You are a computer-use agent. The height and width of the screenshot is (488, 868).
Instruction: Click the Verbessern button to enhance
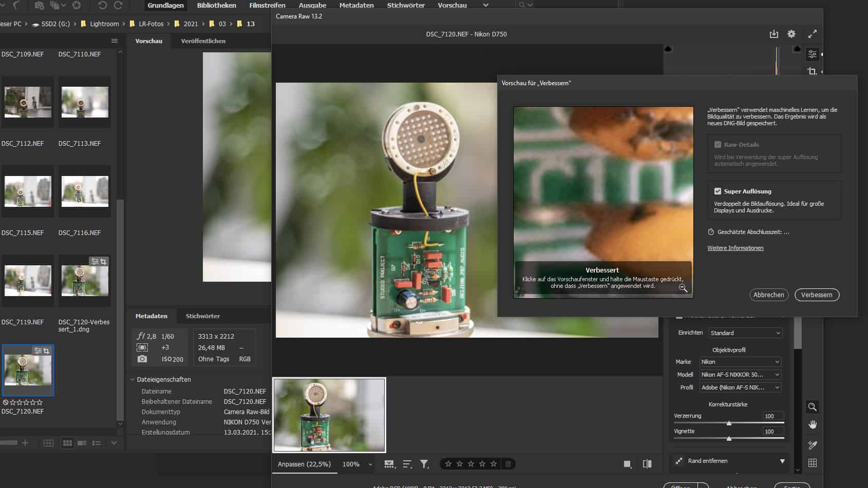tap(817, 295)
